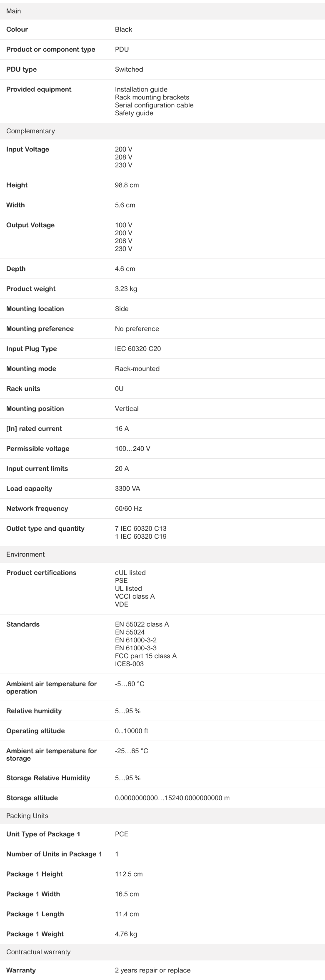Click the Product weight 3.23 kg value
The image size is (325, 980).
point(126,289)
